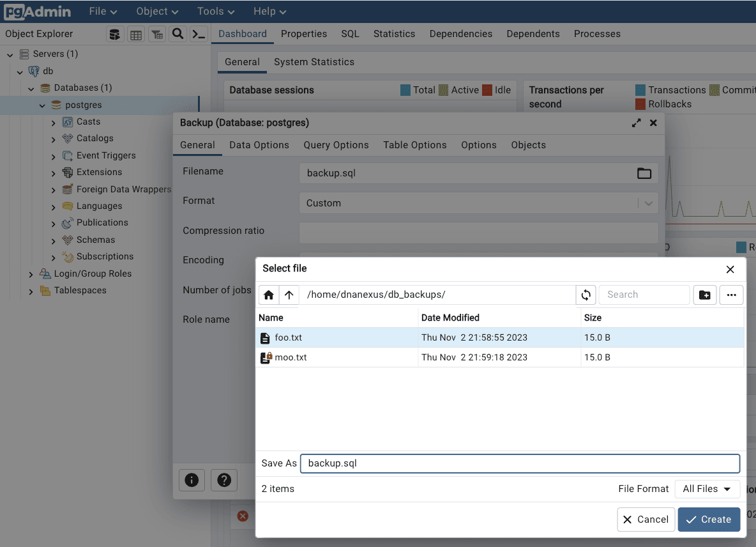Expand the Login/Group Roles node
This screenshot has width=756, height=547.
point(31,274)
